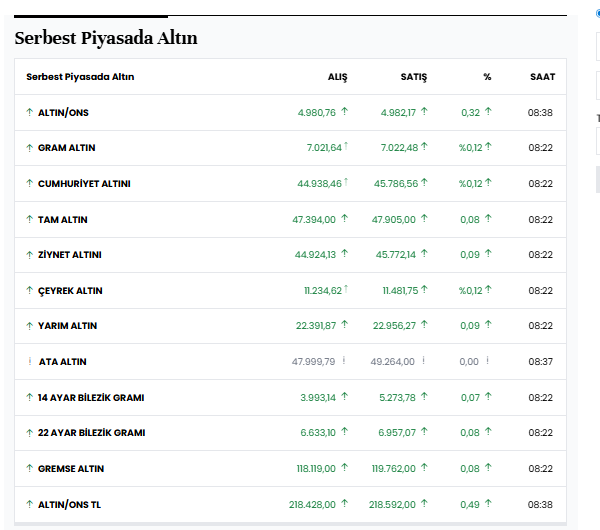Click the arrow next to ALTIN/ONS sell price 4.982,17

(425, 112)
